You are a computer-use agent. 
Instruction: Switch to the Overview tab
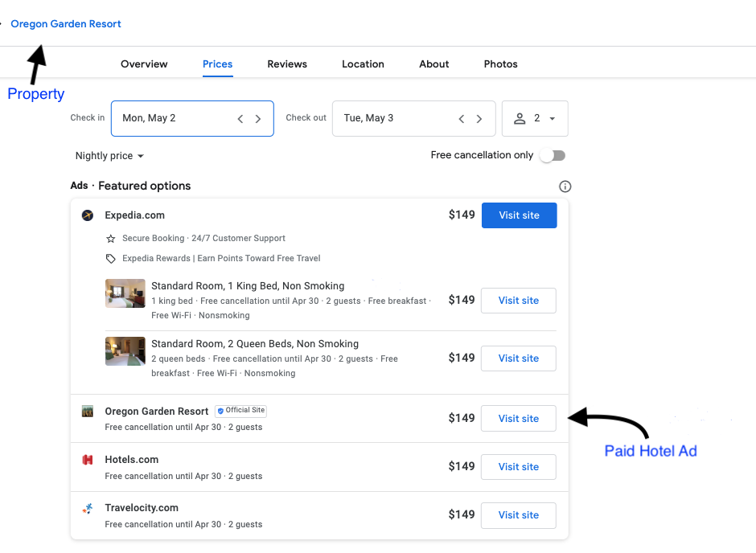coord(144,64)
